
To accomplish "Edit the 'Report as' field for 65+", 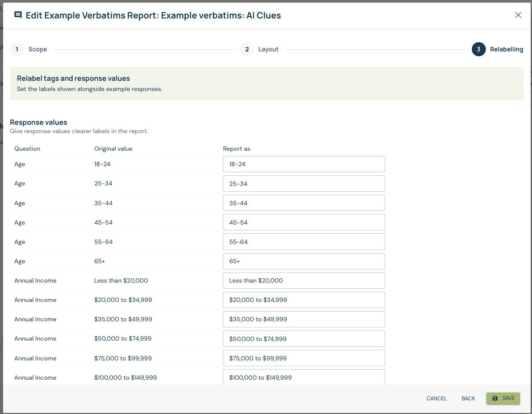I will tap(304, 261).
